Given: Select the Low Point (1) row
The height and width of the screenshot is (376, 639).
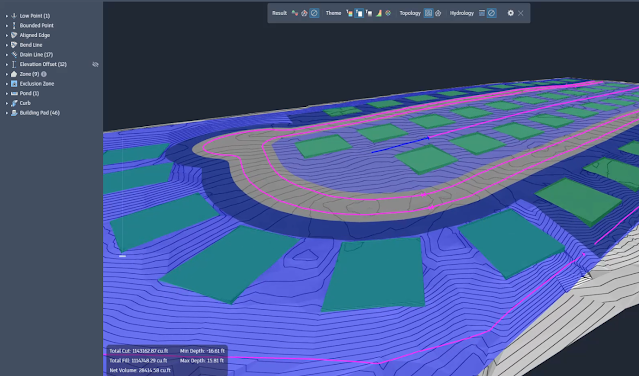Looking at the screenshot, I should tap(51, 16).
